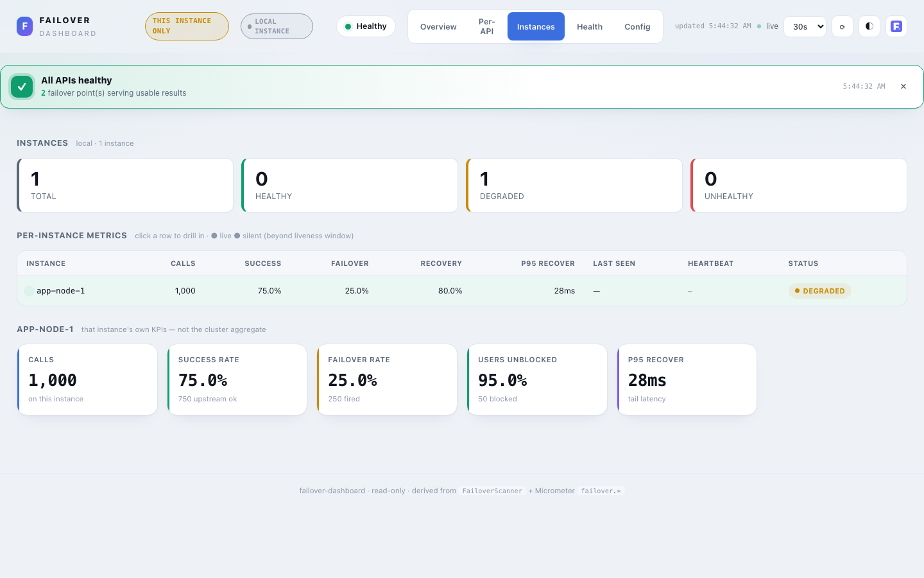Click the SUCCESS column header

point(263,263)
